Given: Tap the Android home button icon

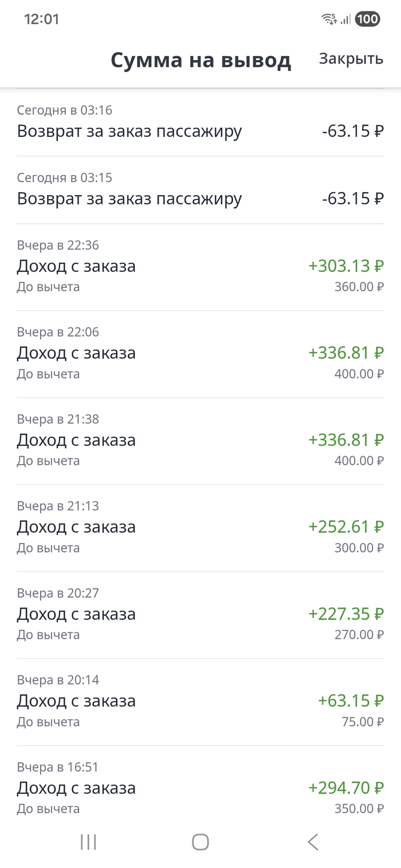Looking at the screenshot, I should 200,841.
